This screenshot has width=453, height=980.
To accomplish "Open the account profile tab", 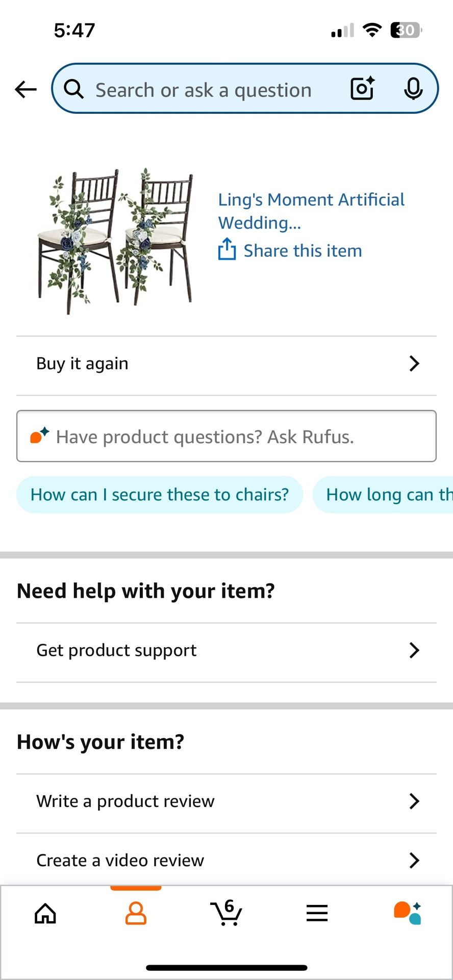I will tap(136, 913).
